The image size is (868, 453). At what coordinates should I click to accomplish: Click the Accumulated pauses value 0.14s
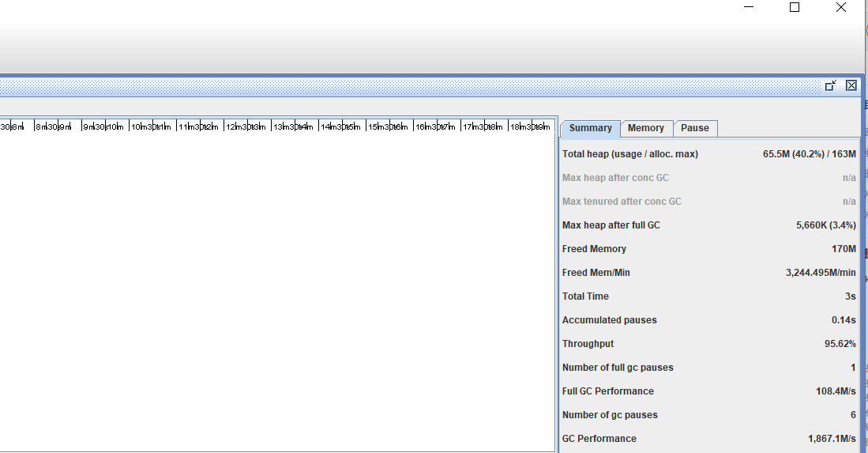[844, 320]
